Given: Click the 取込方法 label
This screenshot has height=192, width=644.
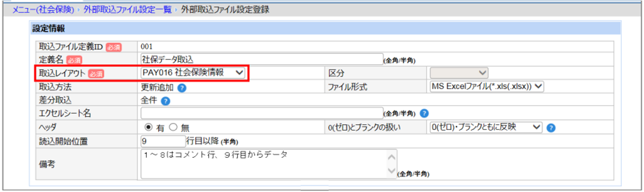Looking at the screenshot, I should [55, 87].
